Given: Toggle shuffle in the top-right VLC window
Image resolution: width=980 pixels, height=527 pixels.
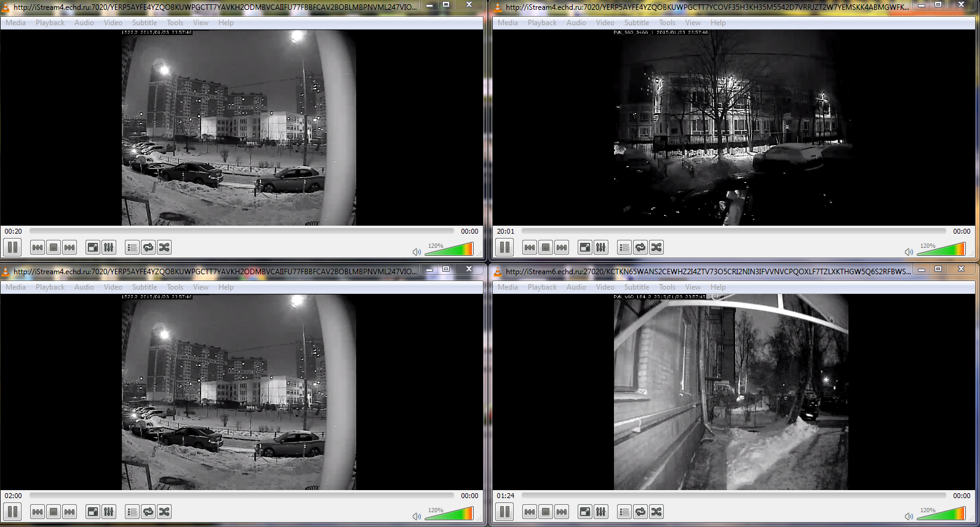Looking at the screenshot, I should pos(656,247).
